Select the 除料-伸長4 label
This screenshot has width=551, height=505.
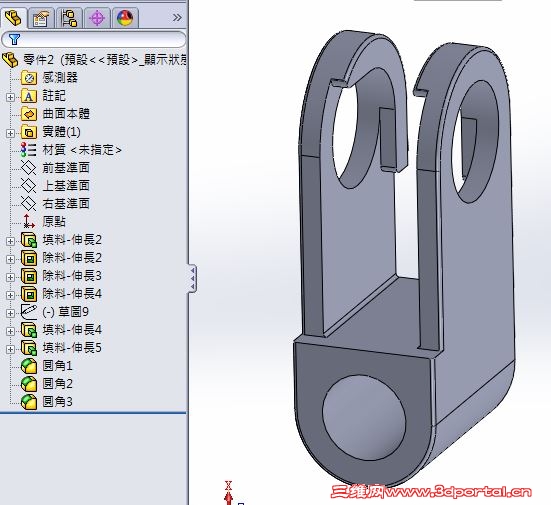[72, 294]
